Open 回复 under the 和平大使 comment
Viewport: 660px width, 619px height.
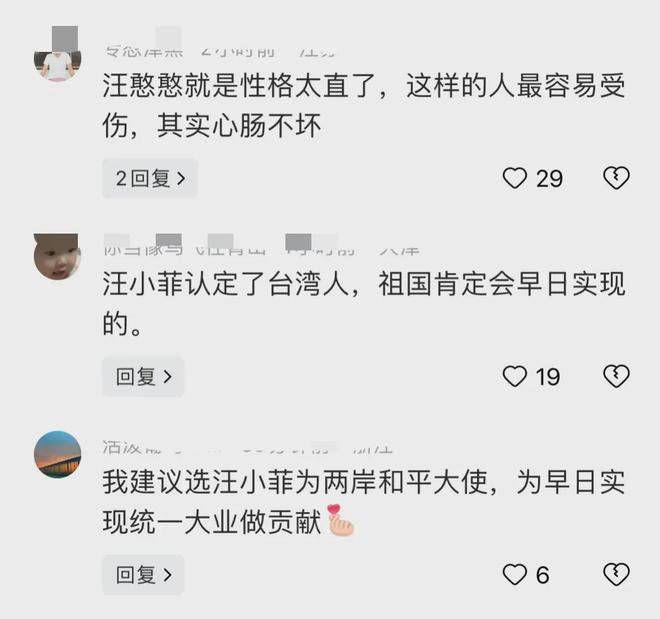click(143, 574)
